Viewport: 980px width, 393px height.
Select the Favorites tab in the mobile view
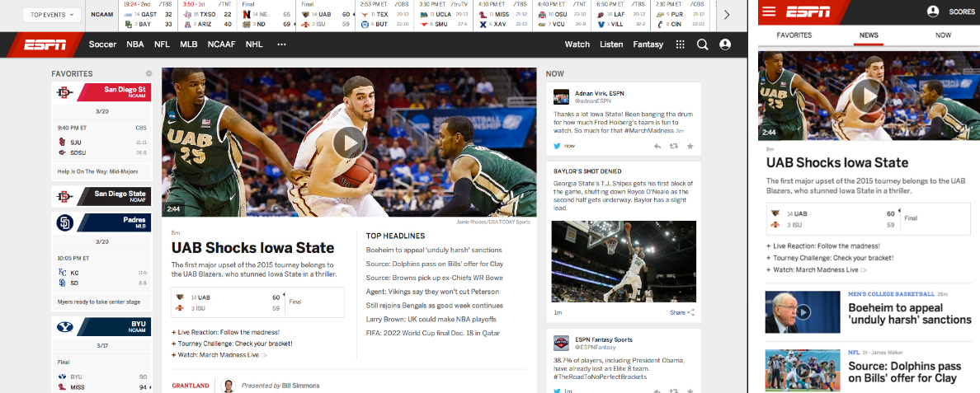tap(794, 35)
